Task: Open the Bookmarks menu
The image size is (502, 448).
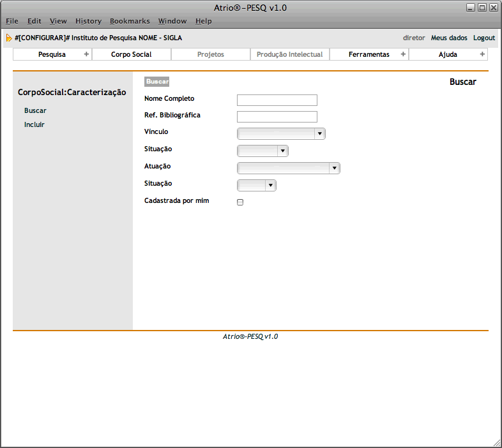Action: coord(130,21)
